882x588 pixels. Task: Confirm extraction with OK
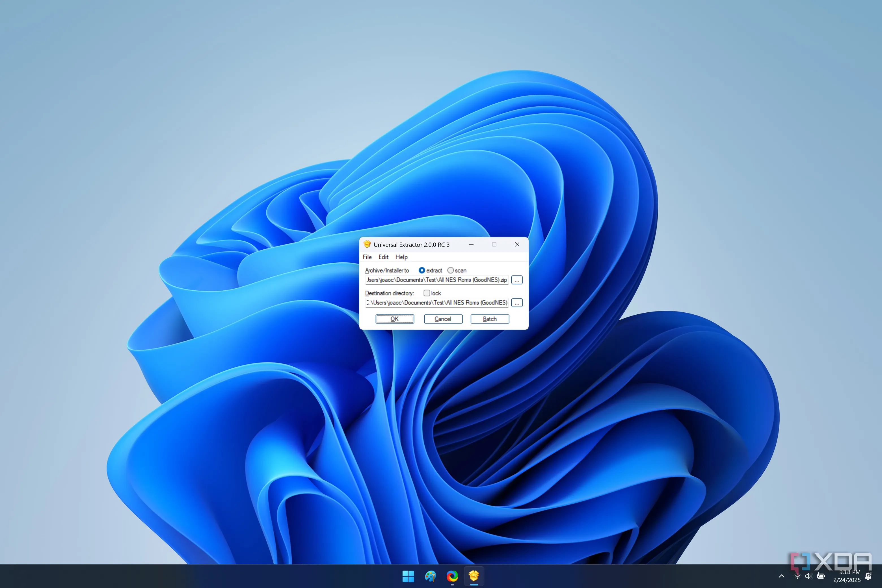395,319
